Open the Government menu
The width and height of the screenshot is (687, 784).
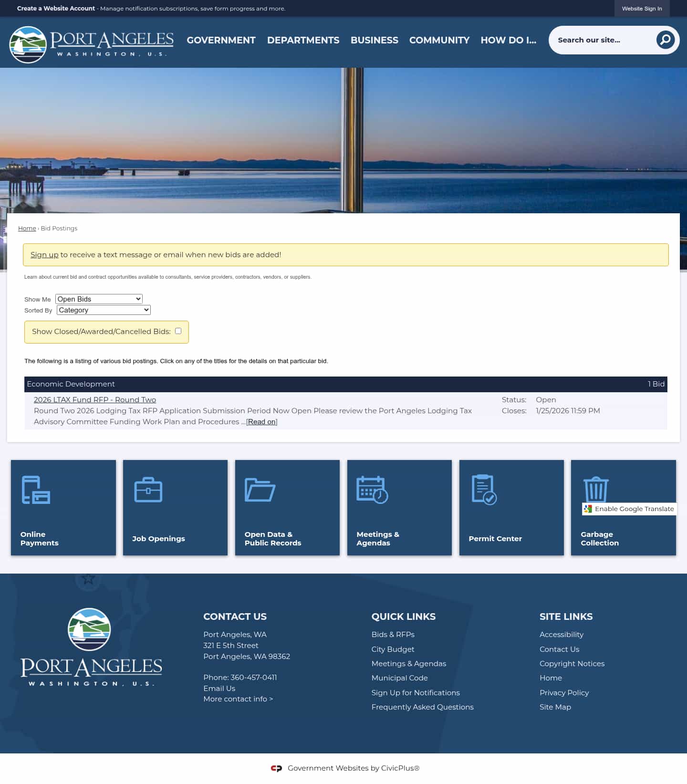(x=221, y=40)
